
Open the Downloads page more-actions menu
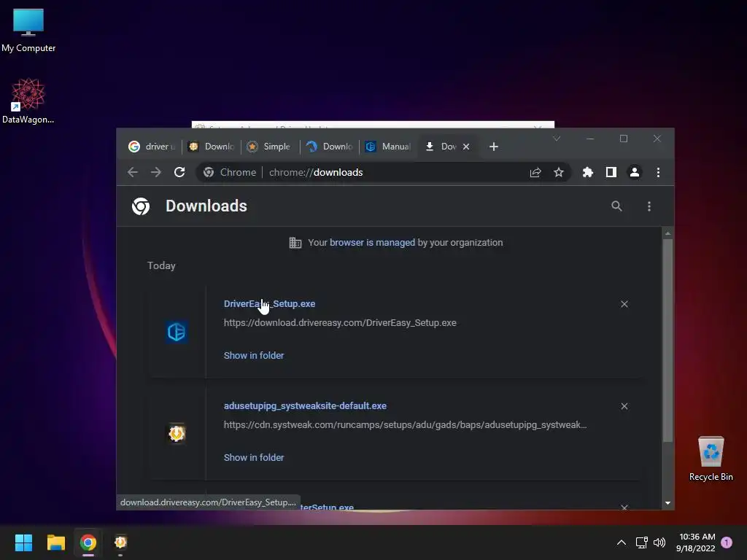point(649,206)
